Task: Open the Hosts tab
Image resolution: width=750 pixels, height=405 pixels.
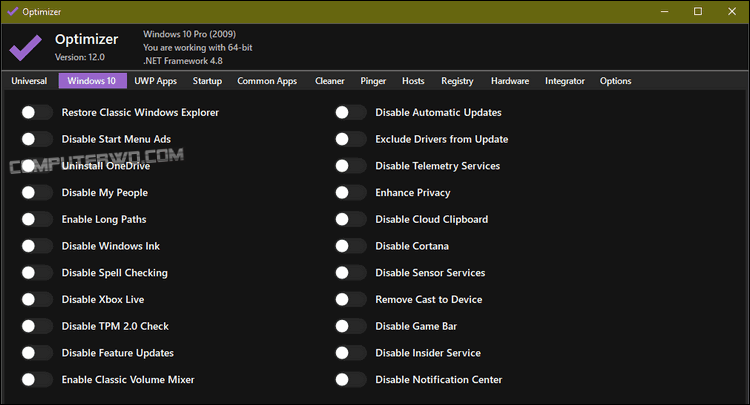Action: coord(413,81)
